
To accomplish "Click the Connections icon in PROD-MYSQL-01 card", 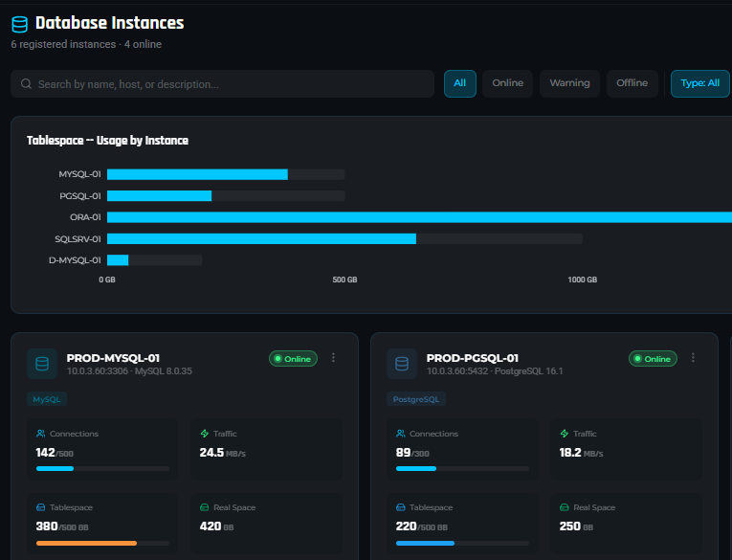I will pyautogui.click(x=41, y=434).
